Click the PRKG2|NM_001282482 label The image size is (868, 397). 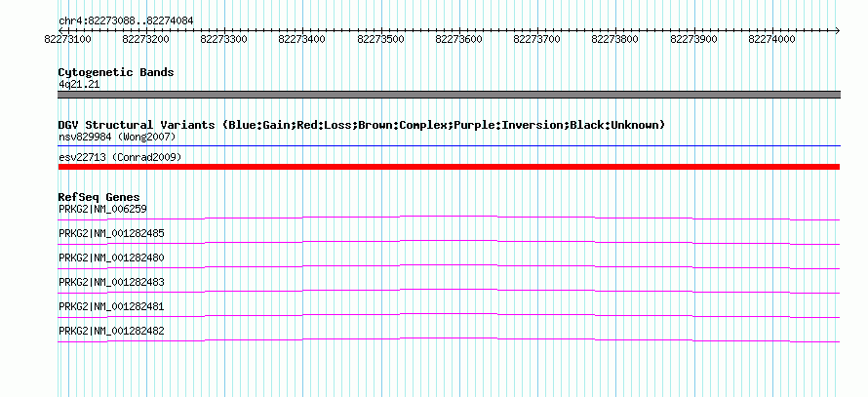click(x=111, y=331)
